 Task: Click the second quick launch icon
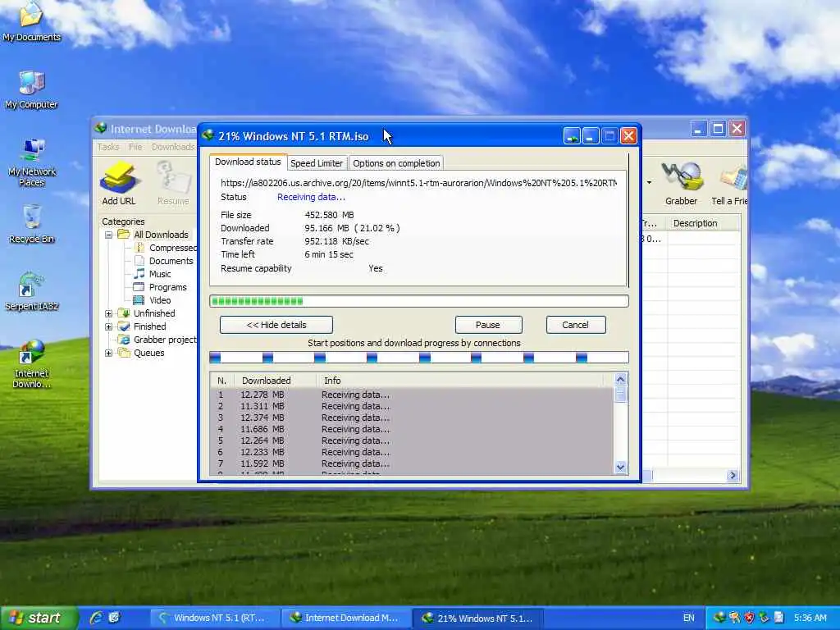[x=114, y=618]
